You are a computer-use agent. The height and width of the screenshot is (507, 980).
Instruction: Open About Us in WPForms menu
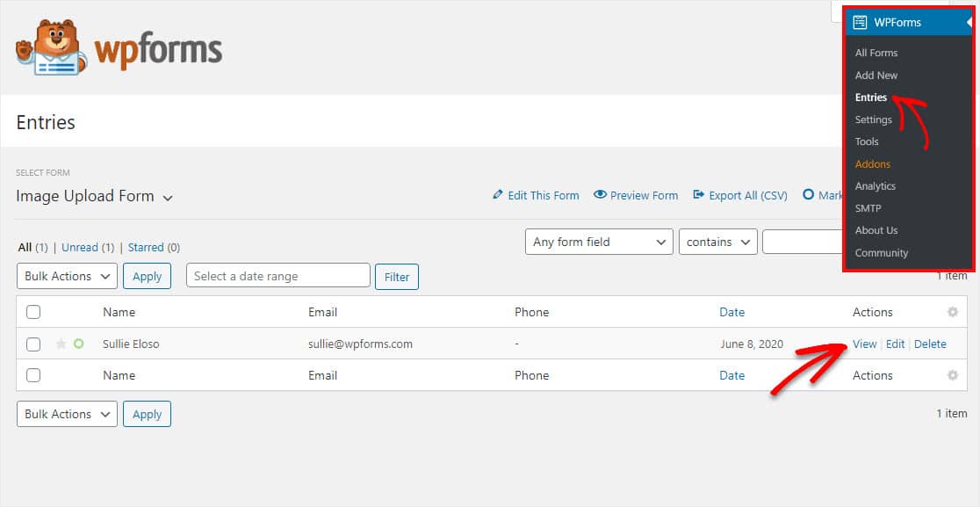[x=876, y=230]
